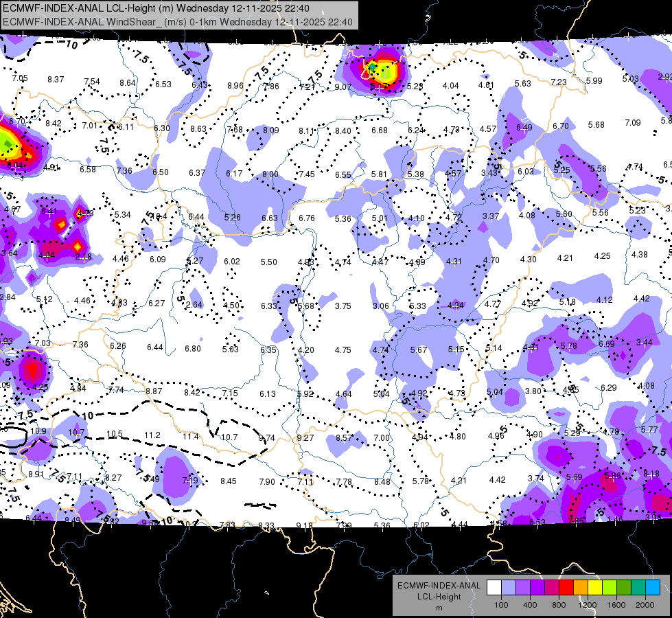Click the wind shear value '7.90'

coord(267,482)
